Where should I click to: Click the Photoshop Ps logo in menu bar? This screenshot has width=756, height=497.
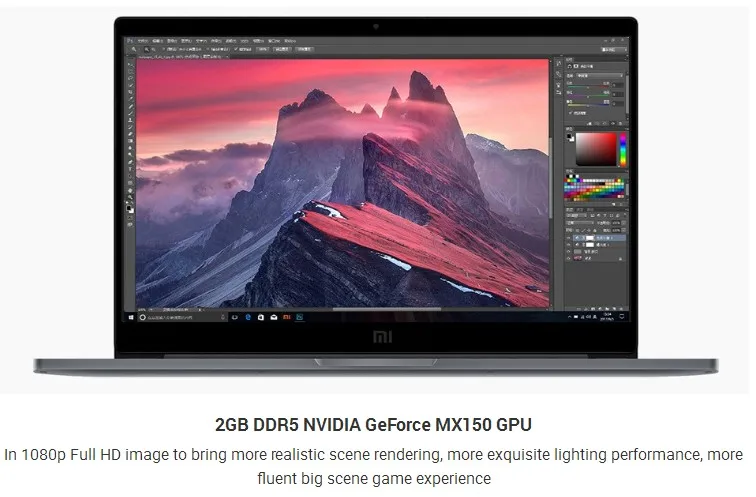coord(128,40)
